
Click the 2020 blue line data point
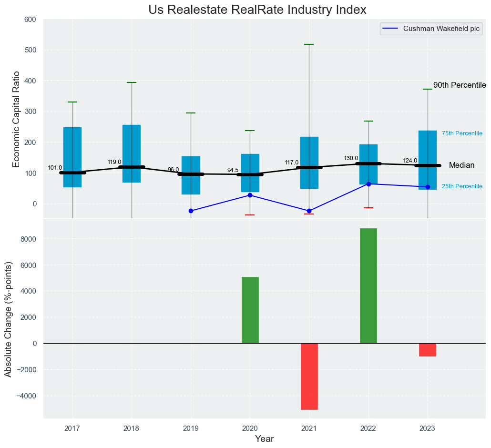point(250,195)
